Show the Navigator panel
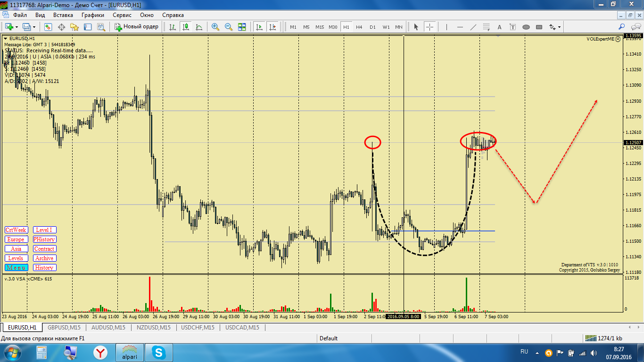This screenshot has height=362, width=644. [x=74, y=27]
